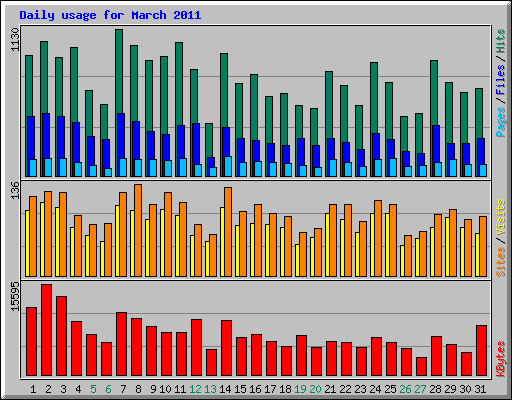Click the 'Daily usage for March 2011' title
The height and width of the screenshot is (400, 512).
click(110, 15)
